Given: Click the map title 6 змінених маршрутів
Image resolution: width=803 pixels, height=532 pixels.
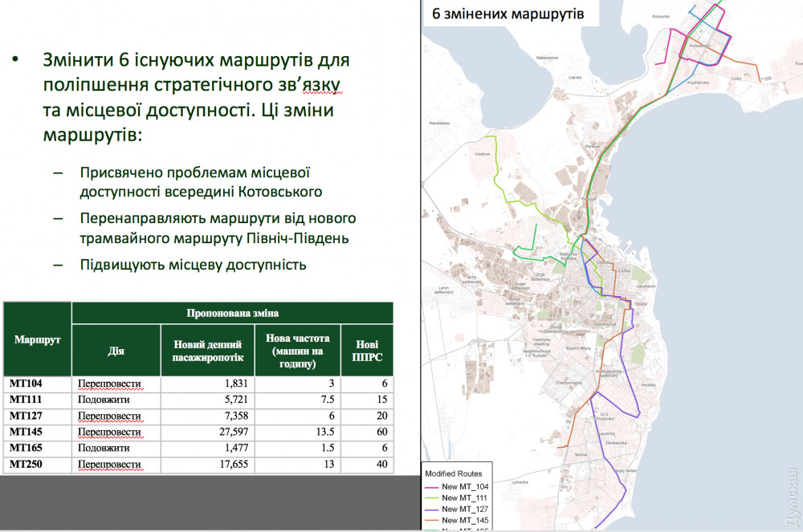Looking at the screenshot, I should (x=508, y=14).
